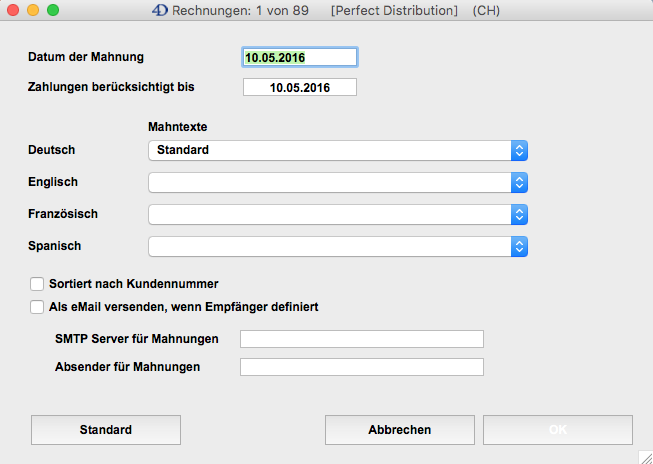Click the blue chevron arrows of Deutsch dropdown
Image resolution: width=653 pixels, height=464 pixels.
pos(518,150)
